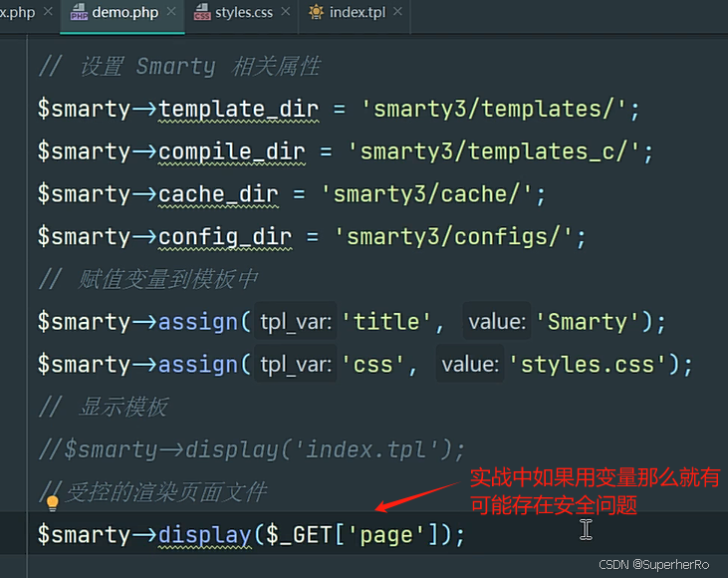Click the compile_dir property
This screenshot has height=578, width=728.
click(232, 152)
